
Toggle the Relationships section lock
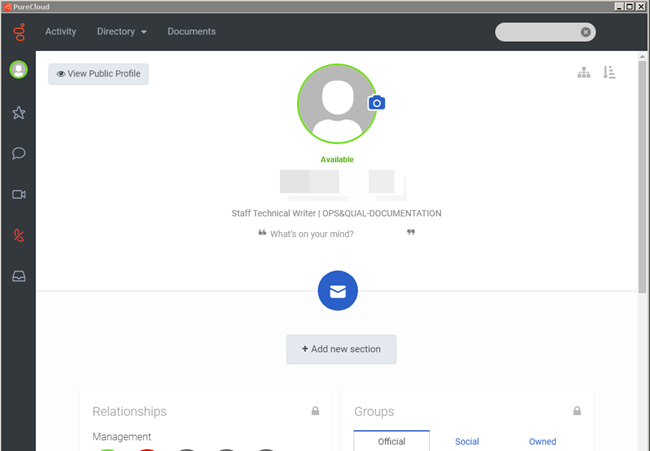(x=315, y=411)
